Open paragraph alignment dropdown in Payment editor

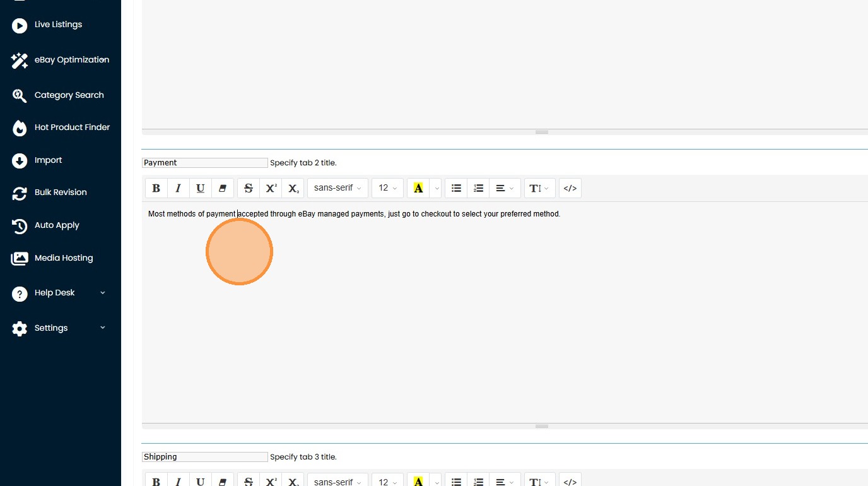coord(505,188)
